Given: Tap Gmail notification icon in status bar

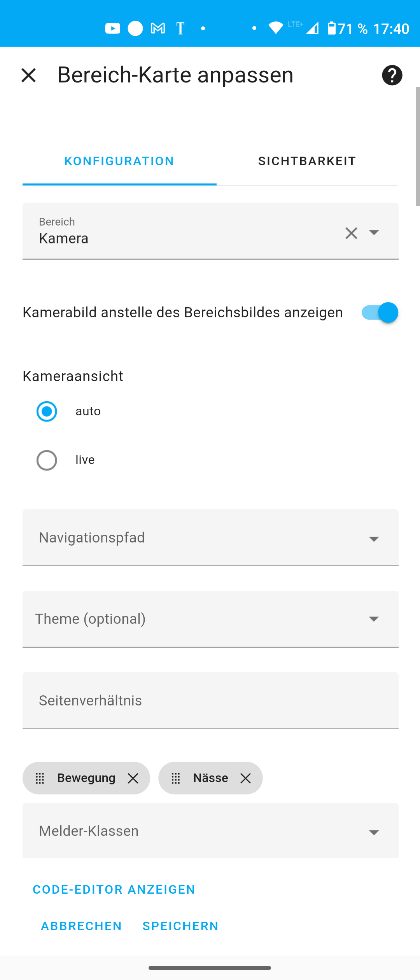Looking at the screenshot, I should pyautogui.click(x=158, y=28).
